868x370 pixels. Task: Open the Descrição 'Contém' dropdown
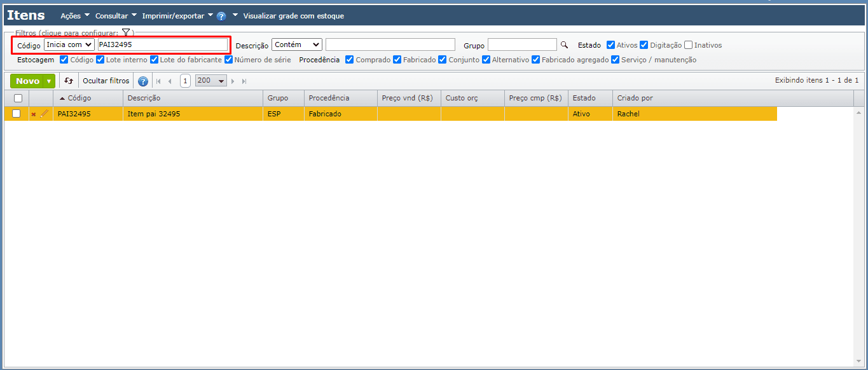[x=297, y=45]
